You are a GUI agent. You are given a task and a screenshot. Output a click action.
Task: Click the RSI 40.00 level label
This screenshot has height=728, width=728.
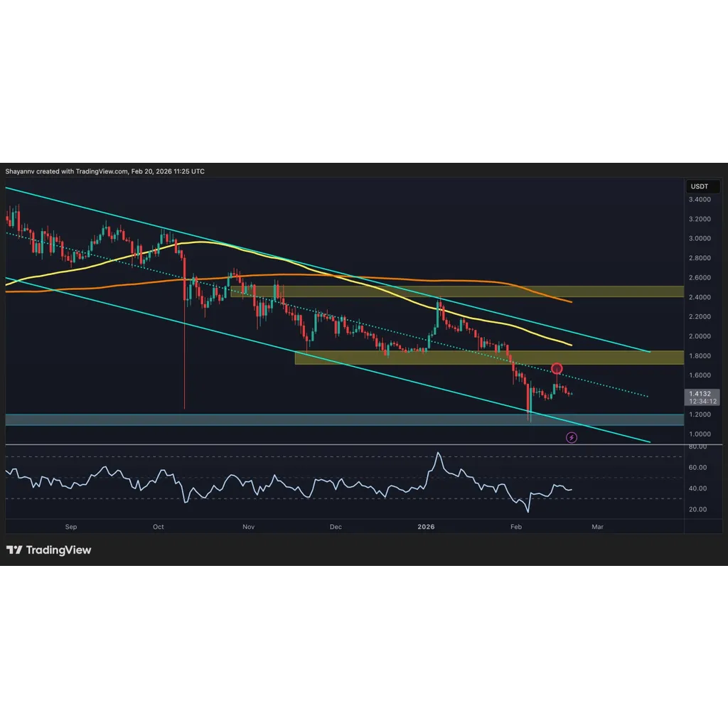697,488
